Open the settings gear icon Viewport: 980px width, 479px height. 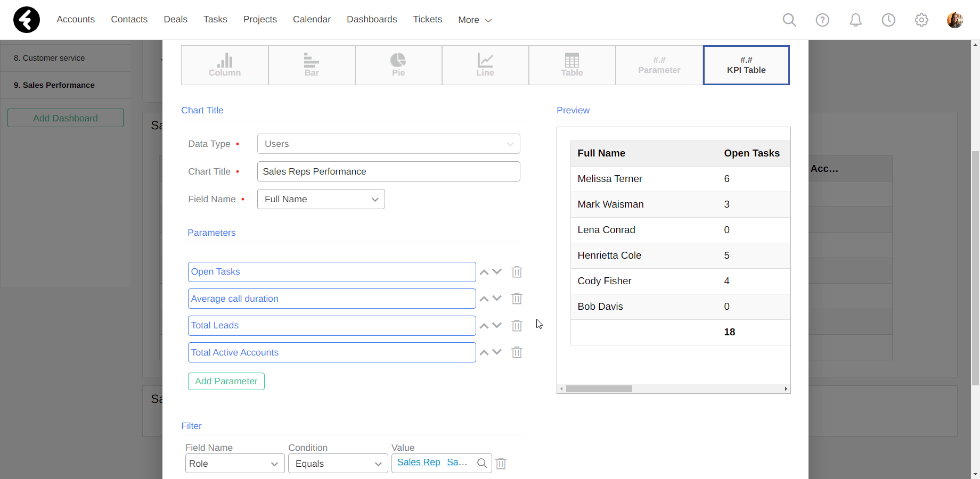pyautogui.click(x=921, y=20)
